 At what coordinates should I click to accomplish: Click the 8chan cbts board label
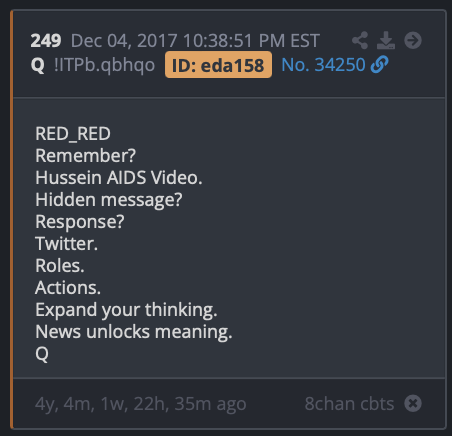coord(349,404)
